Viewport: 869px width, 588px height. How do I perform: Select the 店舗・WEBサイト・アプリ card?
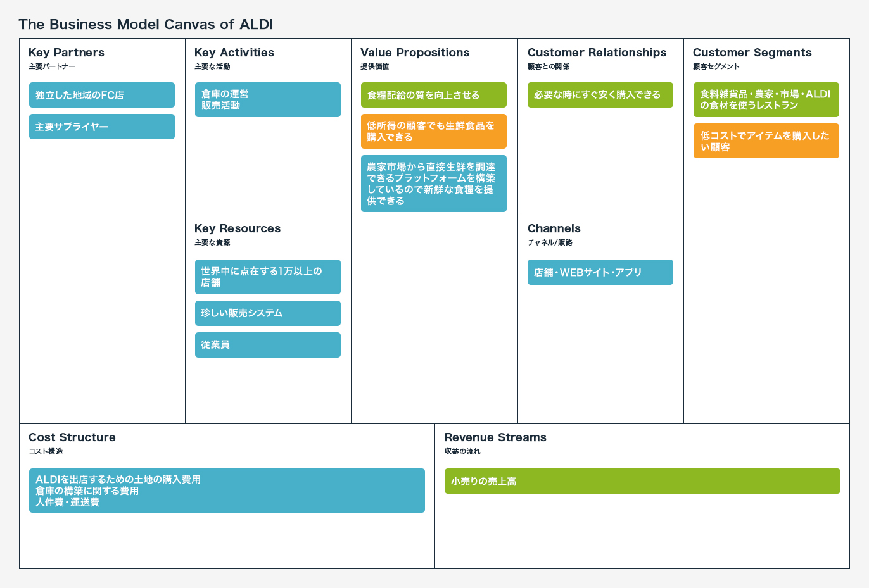[x=600, y=272]
